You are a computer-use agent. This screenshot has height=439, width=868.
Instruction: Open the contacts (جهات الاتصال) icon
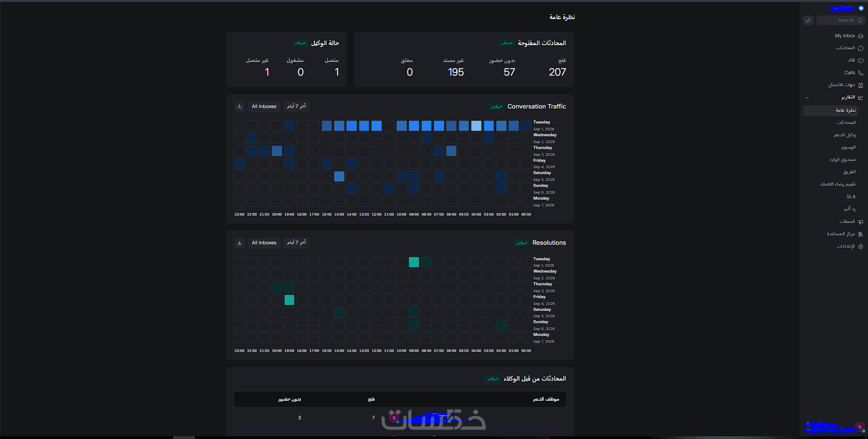click(x=860, y=85)
